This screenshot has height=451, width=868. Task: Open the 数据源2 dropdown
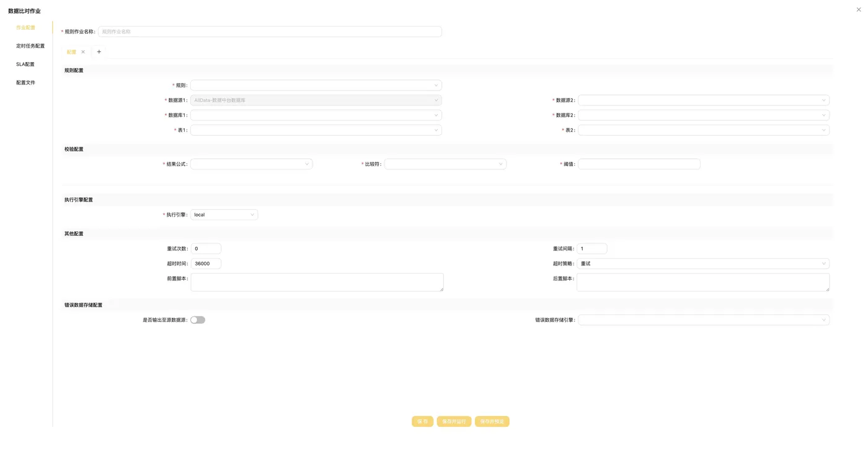tap(704, 100)
